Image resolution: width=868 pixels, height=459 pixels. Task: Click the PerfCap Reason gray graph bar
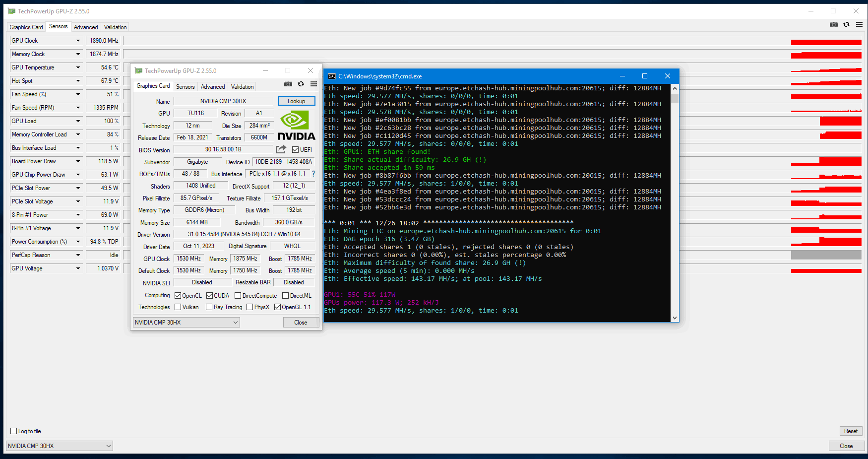click(826, 255)
